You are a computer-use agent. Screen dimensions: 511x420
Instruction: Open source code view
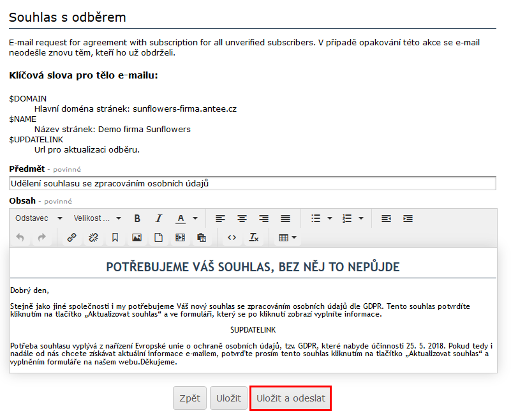click(232, 237)
